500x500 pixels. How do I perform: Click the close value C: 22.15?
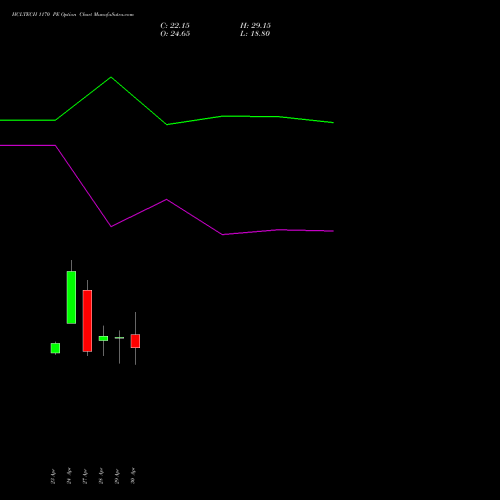tap(175, 26)
